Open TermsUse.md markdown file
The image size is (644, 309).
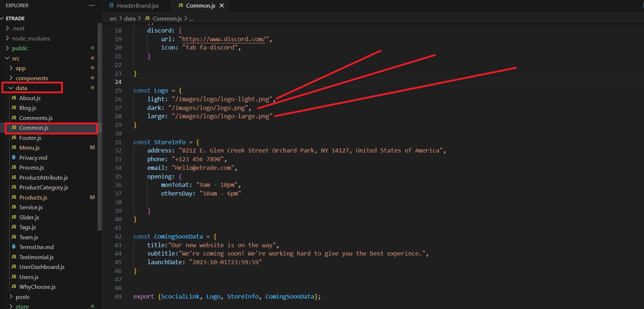point(36,247)
